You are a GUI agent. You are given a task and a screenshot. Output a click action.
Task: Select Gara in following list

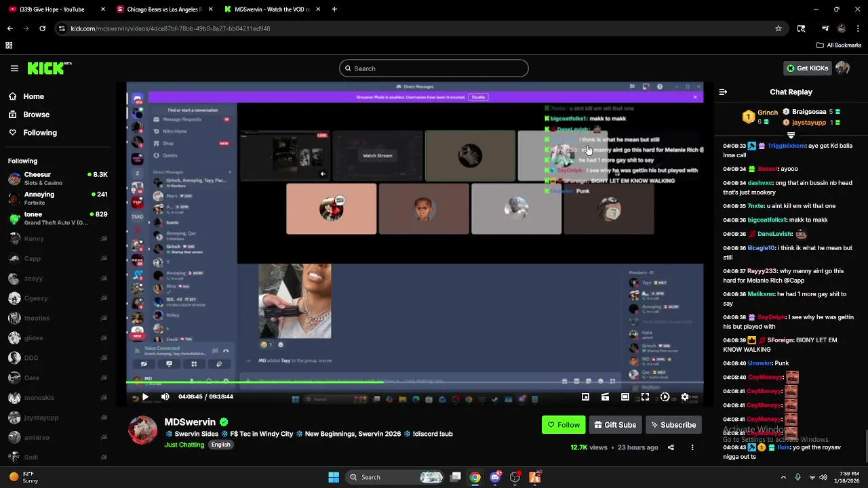pos(58,378)
